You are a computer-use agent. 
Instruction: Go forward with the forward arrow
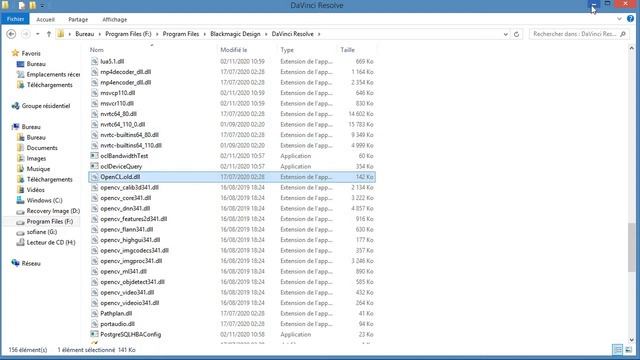pos(25,34)
